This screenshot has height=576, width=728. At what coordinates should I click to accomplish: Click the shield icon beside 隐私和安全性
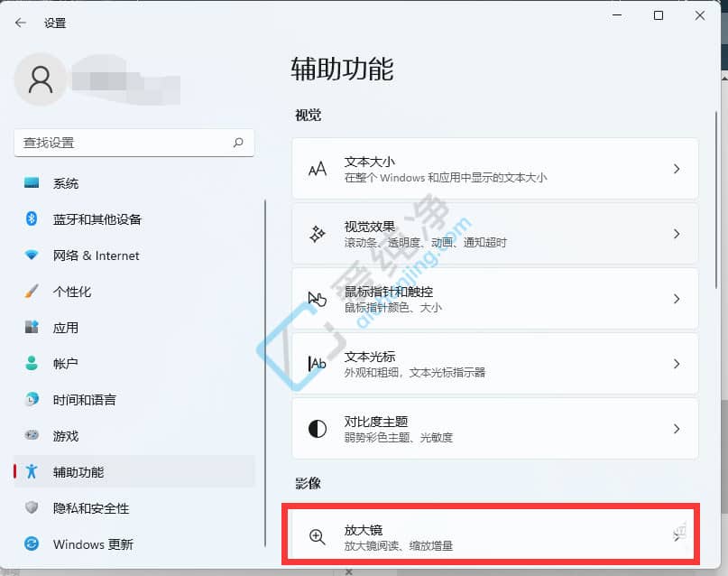click(32, 507)
